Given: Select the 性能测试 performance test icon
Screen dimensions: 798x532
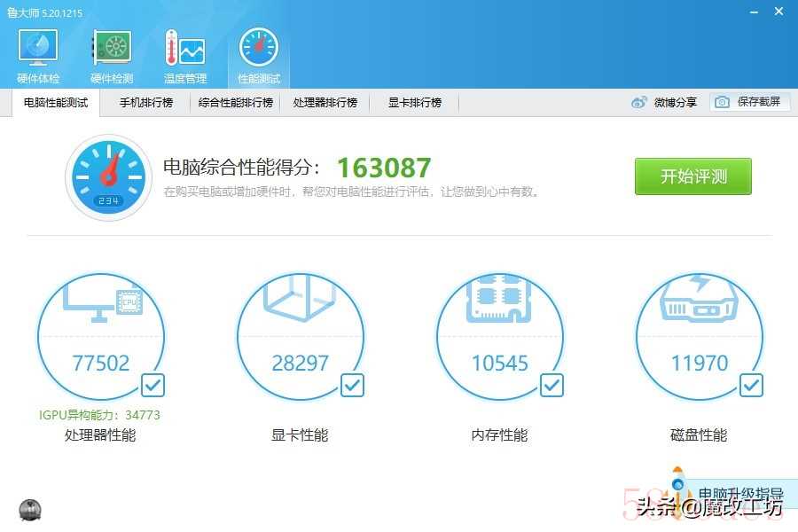Looking at the screenshot, I should 259,56.
